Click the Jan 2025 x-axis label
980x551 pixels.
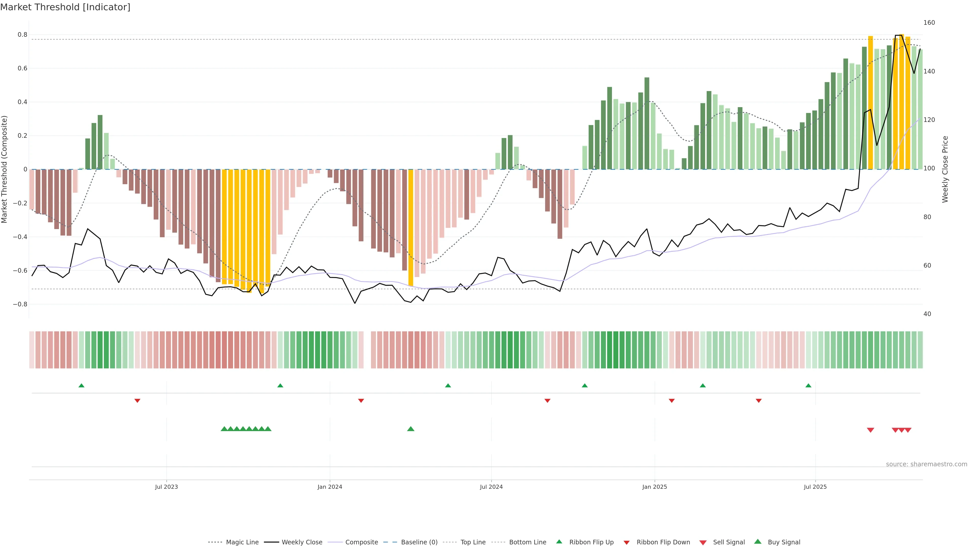pos(654,487)
